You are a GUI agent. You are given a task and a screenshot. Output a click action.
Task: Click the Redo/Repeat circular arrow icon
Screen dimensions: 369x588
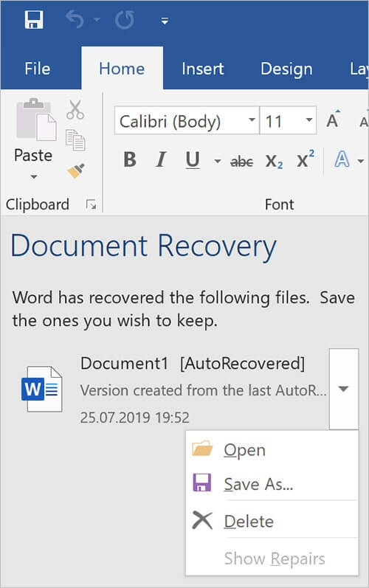coord(125,19)
